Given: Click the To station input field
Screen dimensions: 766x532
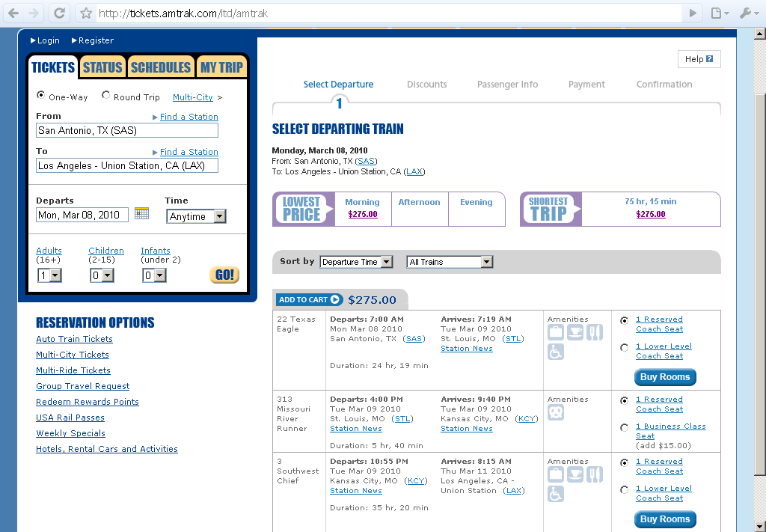Looking at the screenshot, I should coord(127,165).
